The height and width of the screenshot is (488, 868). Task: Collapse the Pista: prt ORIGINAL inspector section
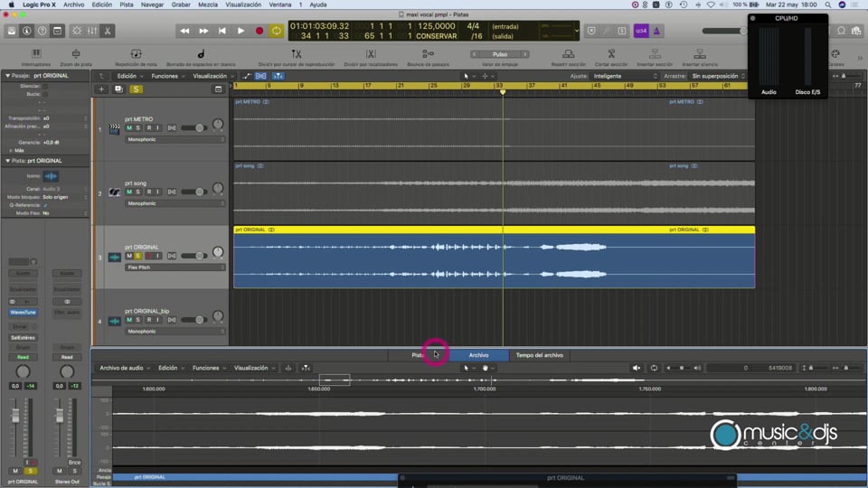point(8,161)
